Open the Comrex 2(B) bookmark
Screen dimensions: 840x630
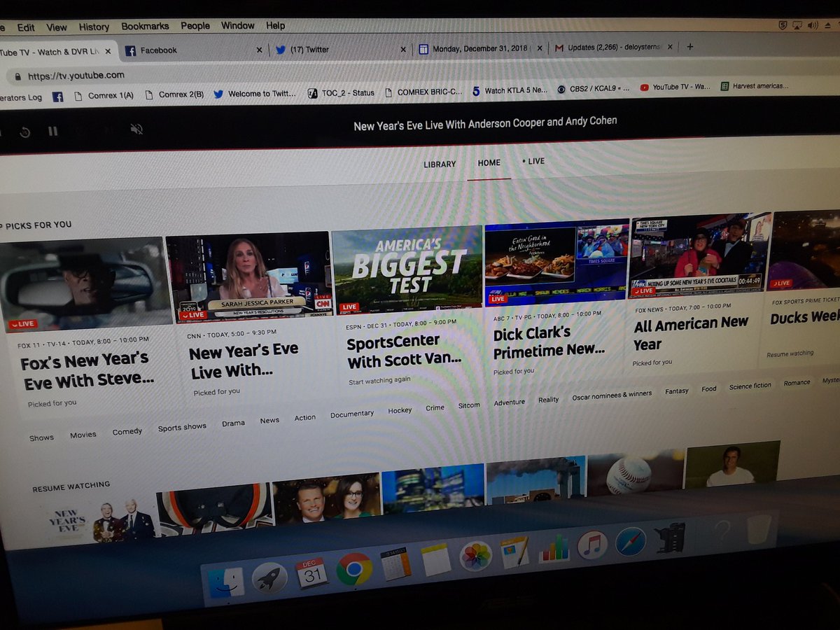(x=174, y=94)
